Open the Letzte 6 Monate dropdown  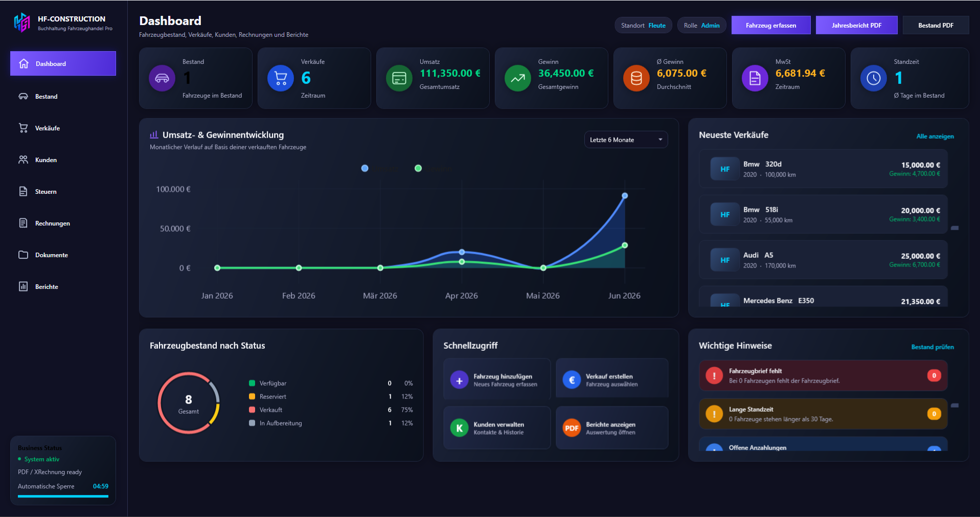click(626, 140)
